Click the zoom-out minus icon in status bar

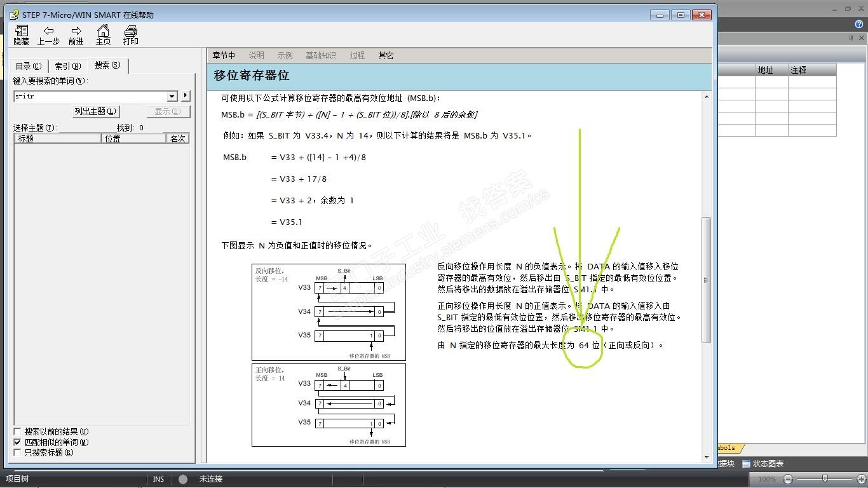pyautogui.click(x=788, y=479)
